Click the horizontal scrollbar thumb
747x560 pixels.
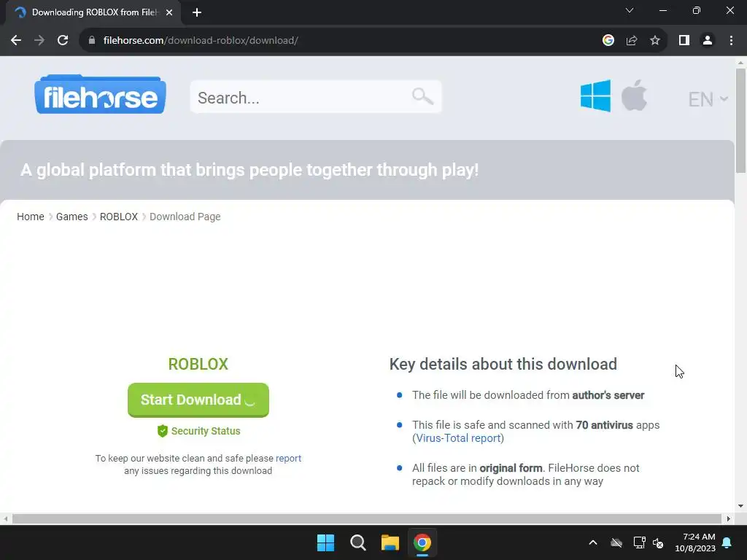[366, 518]
